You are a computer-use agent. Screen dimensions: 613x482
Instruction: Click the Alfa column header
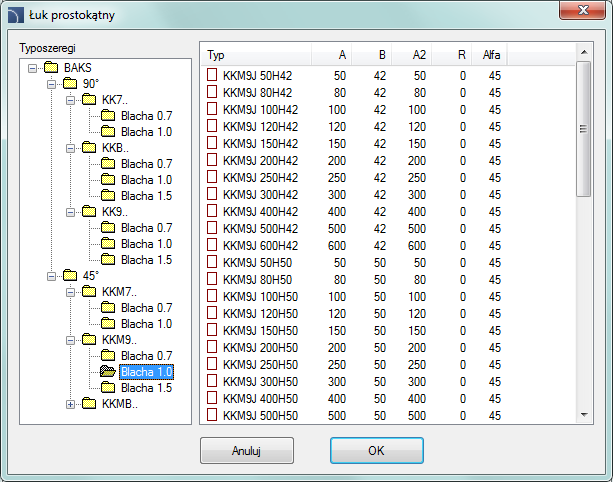pos(491,53)
